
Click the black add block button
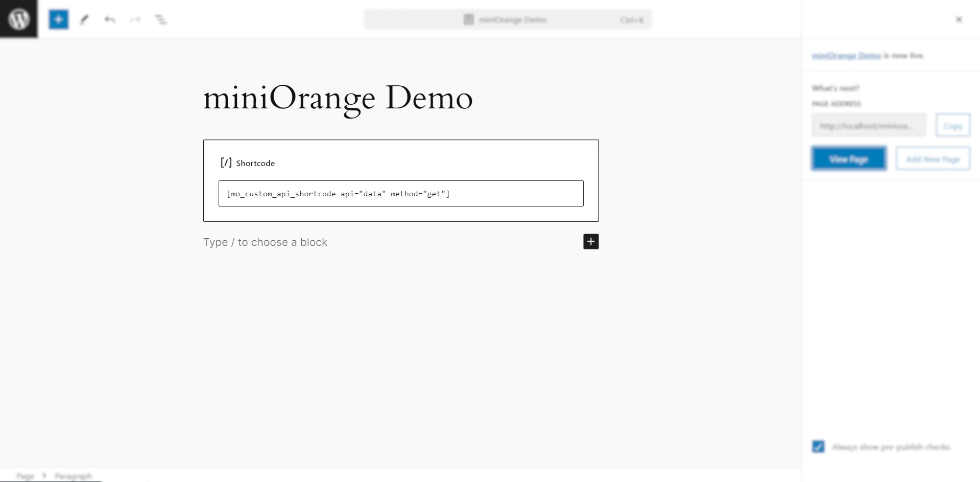[x=591, y=241]
